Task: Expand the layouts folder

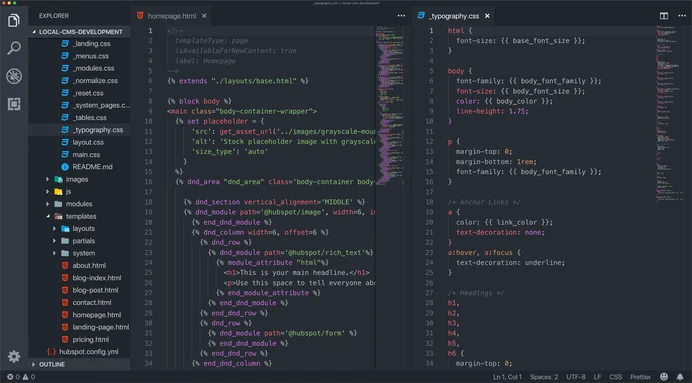Action: (x=79, y=229)
